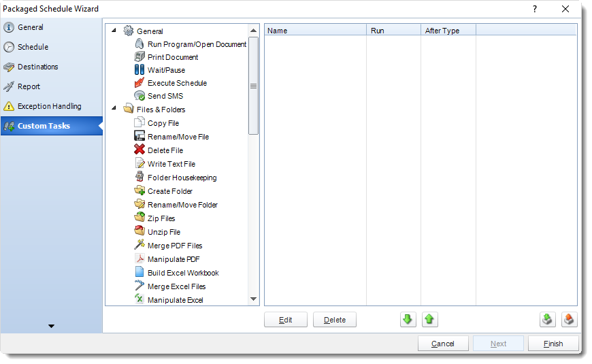Click the grayed-out Next button
Viewport: 592px width, 364px height.
click(x=498, y=344)
